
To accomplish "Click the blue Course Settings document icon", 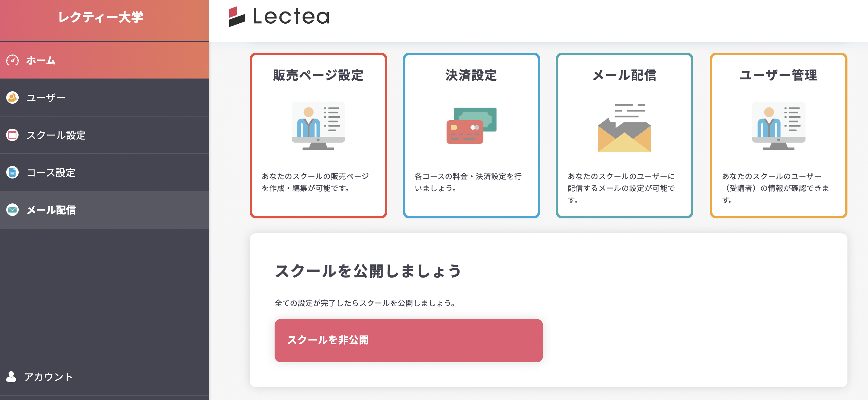I will tap(12, 172).
